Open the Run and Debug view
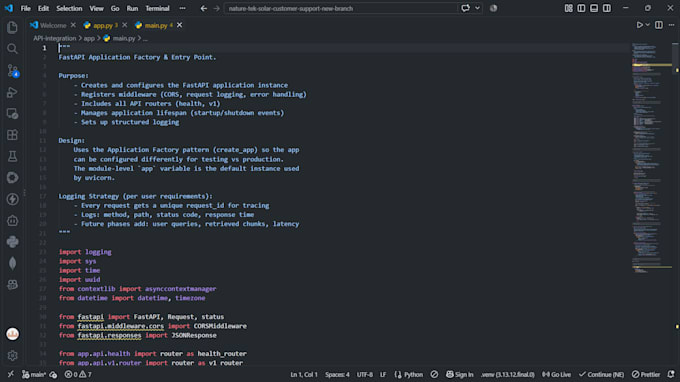The image size is (680, 382). (x=12, y=92)
